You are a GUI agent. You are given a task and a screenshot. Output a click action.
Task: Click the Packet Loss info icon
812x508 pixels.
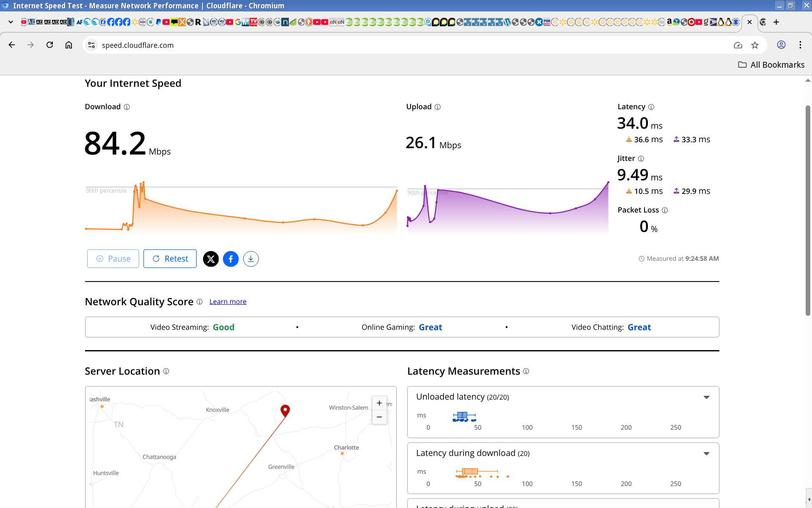point(664,210)
